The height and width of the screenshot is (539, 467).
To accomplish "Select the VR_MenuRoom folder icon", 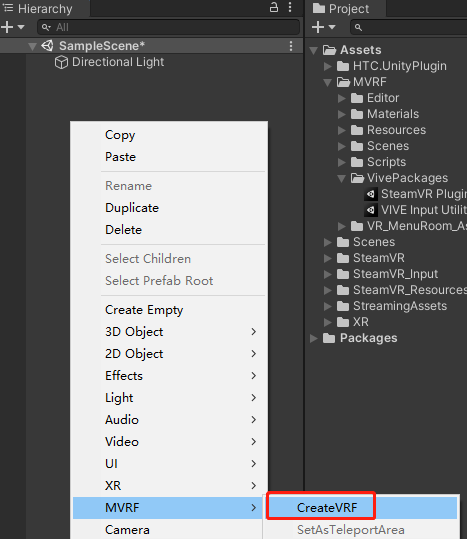I will pos(357,226).
